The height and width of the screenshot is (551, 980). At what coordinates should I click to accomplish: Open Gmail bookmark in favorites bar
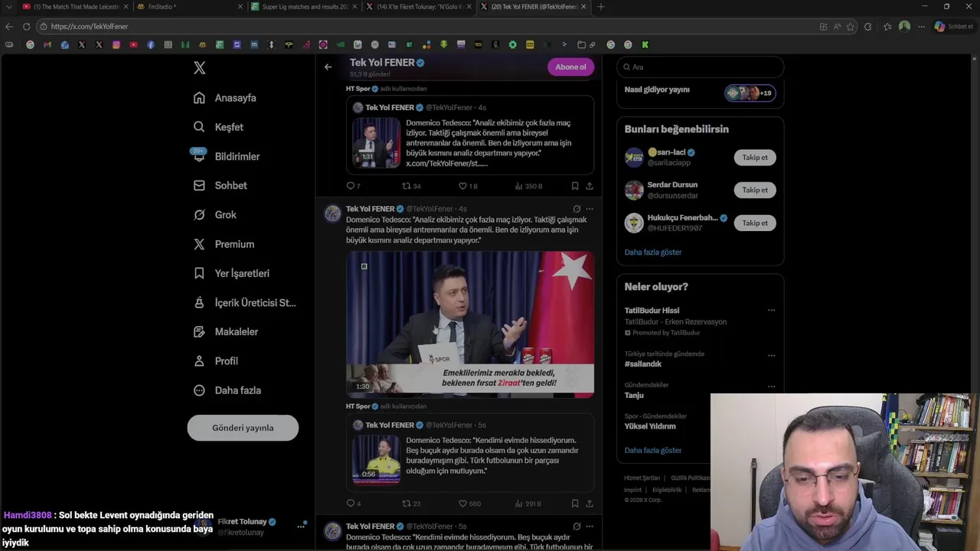tap(47, 44)
